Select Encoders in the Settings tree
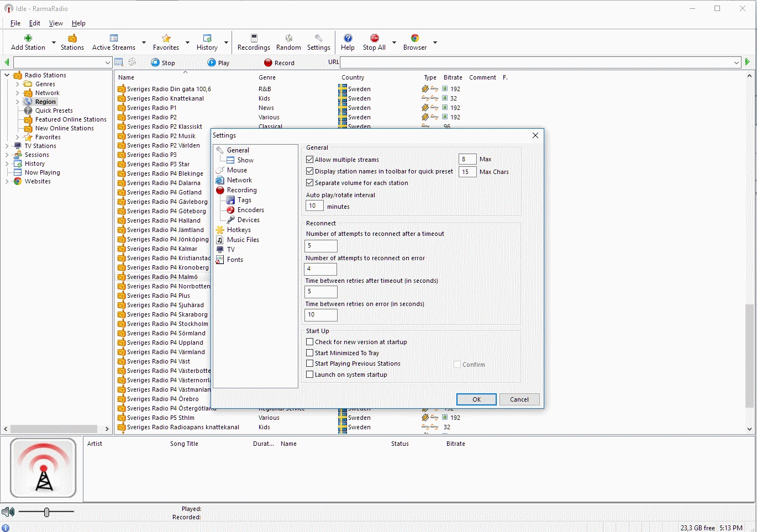Image resolution: width=757 pixels, height=532 pixels. [245, 210]
